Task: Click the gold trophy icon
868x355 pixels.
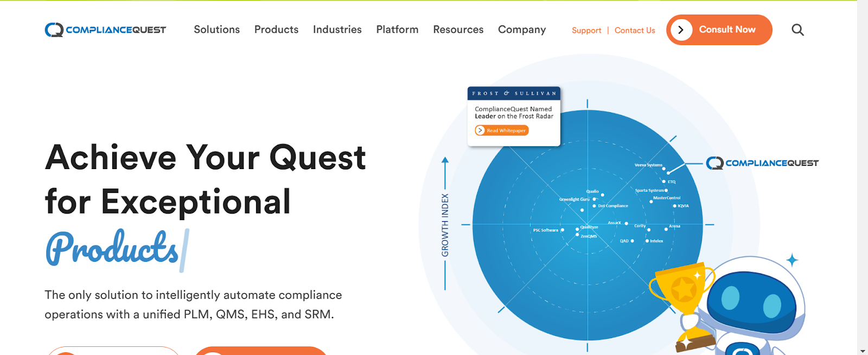Action: 682,306
